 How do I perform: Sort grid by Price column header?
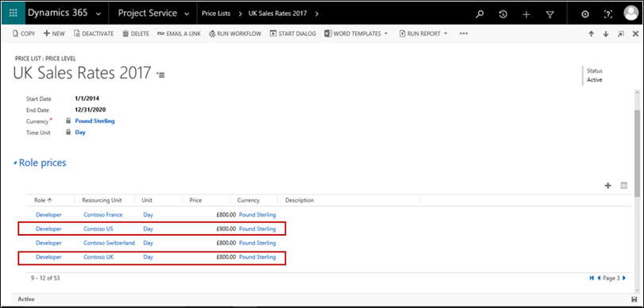point(195,200)
